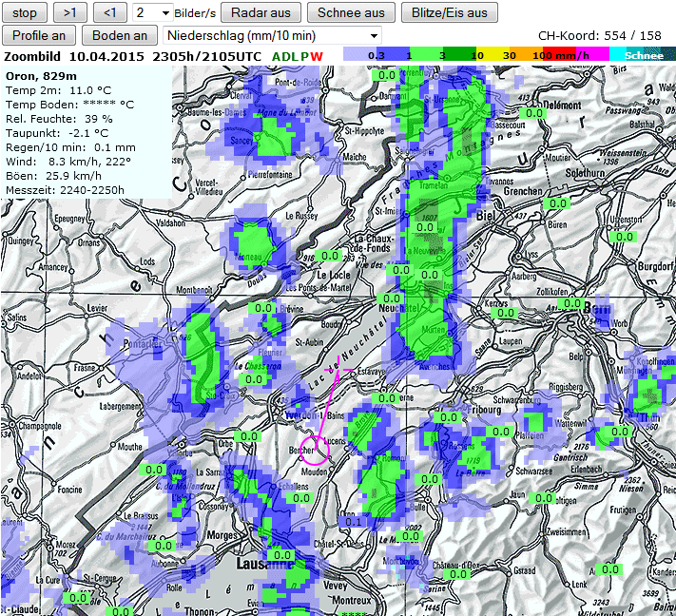Click the Regen/10 min: 0.1 mm line

(70, 147)
